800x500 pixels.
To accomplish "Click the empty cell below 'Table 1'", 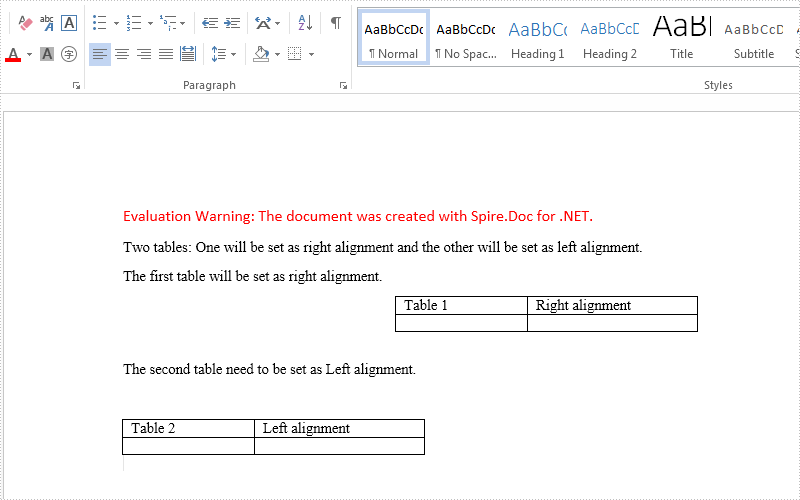I will click(461, 323).
